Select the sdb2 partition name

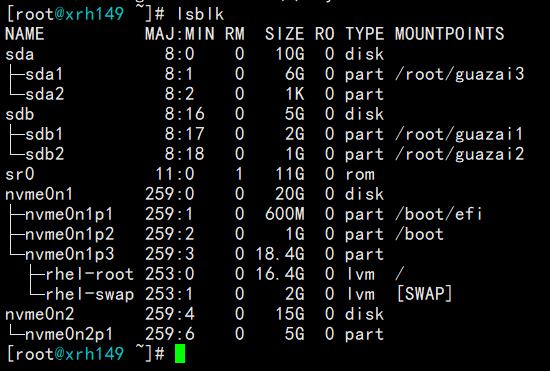click(x=45, y=154)
